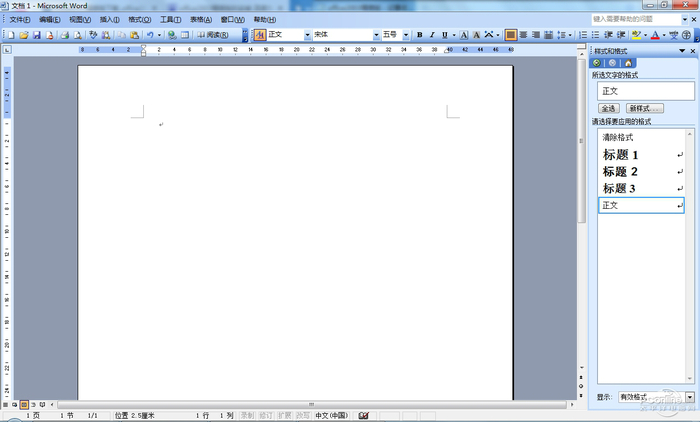Go to task pane home icon
Screen dimensions: 700x422
628,63
